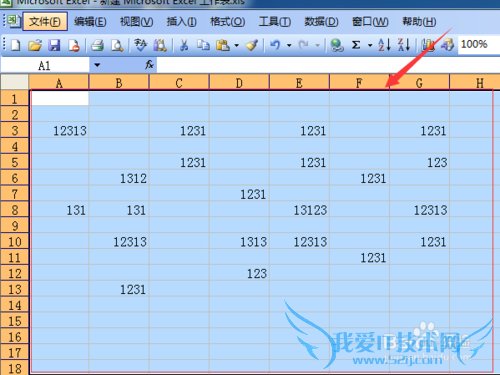Click the Permission icon in toolbar

(74, 45)
